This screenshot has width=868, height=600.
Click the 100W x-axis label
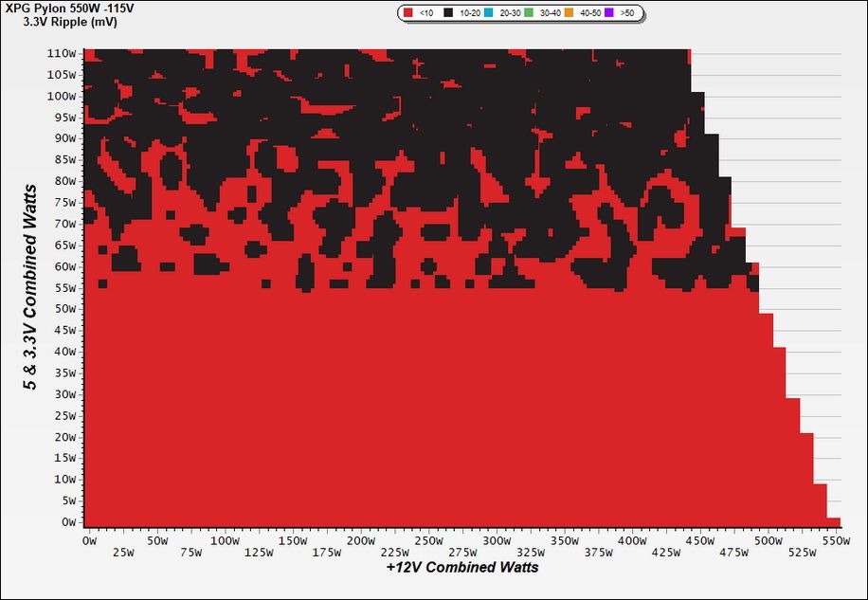(225, 541)
